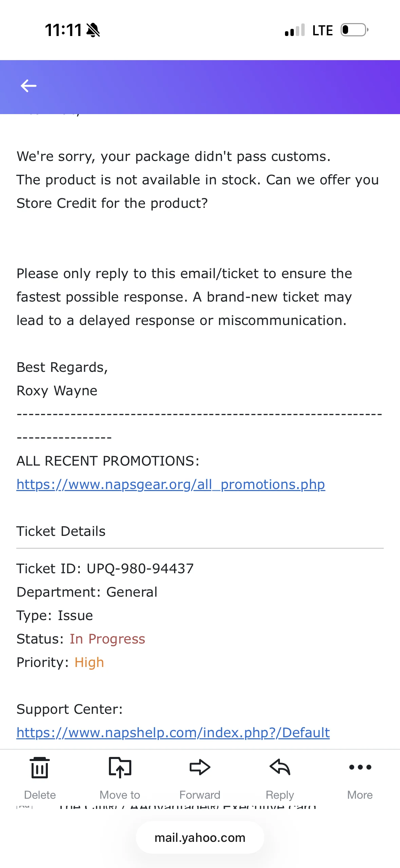This screenshot has width=400, height=868.
Task: Tap the silent bell icon in status bar
Action: [x=93, y=30]
